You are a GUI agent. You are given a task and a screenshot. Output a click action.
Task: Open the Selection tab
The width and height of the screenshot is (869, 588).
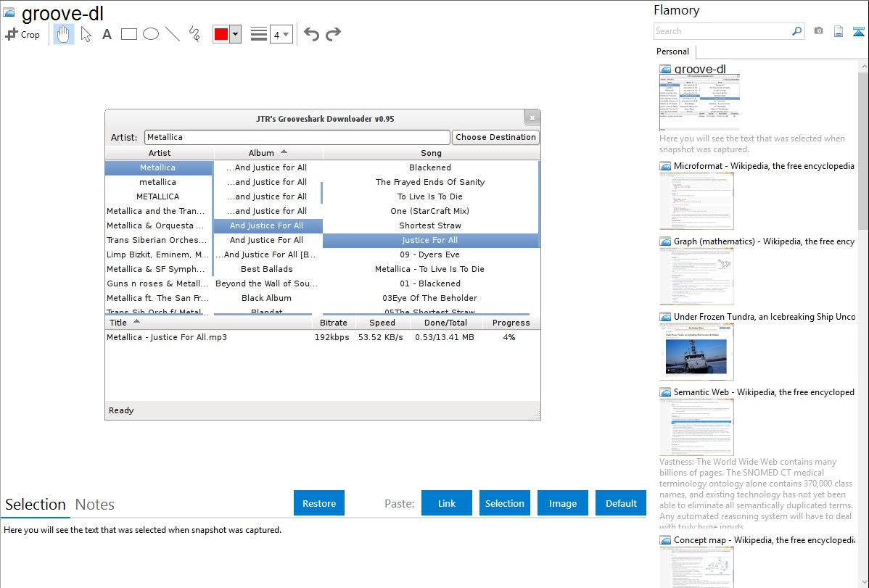point(36,505)
